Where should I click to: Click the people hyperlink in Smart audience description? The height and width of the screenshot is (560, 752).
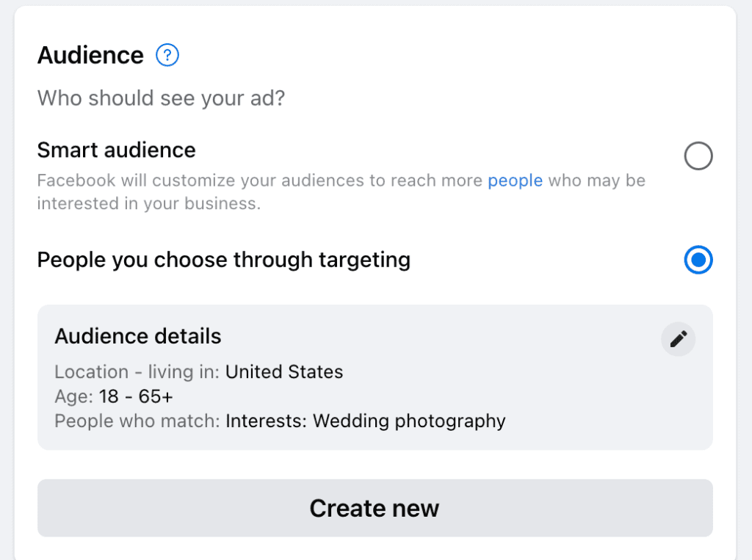(515, 181)
